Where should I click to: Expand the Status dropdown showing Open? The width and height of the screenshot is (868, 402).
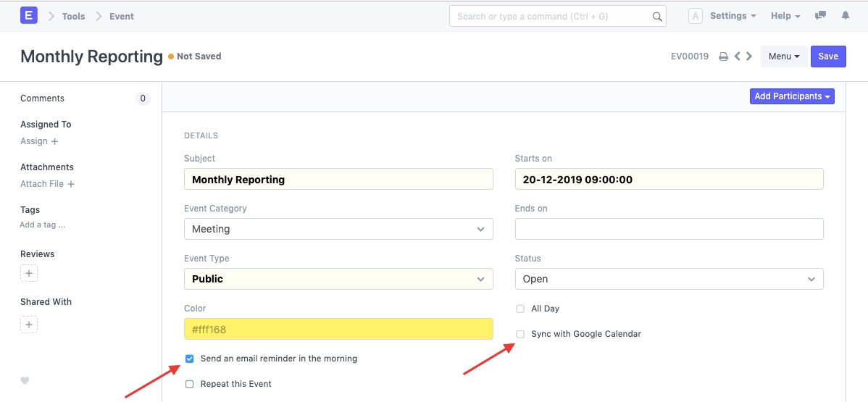point(669,279)
